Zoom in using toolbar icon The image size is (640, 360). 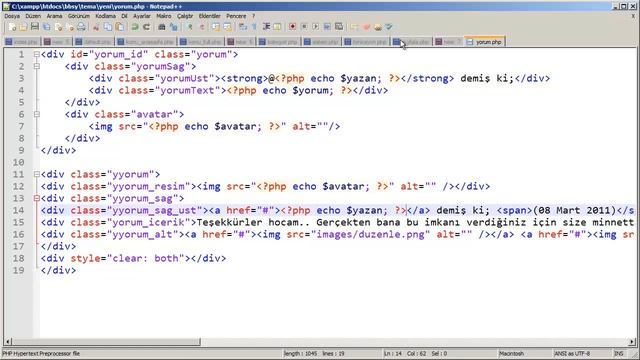[x=190, y=27]
